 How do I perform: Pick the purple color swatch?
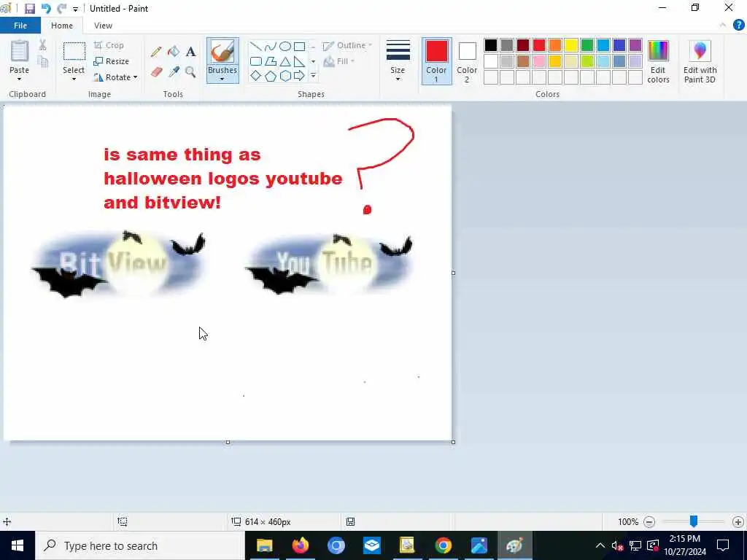[x=635, y=45]
